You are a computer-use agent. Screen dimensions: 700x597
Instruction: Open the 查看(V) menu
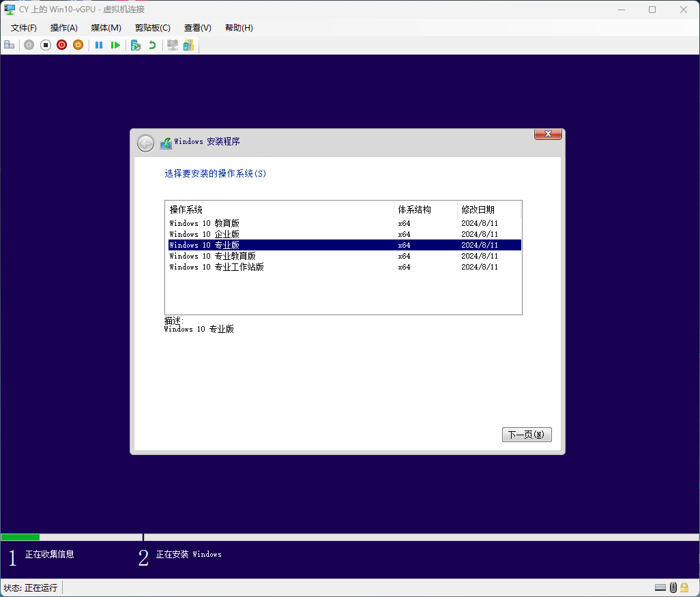[x=197, y=28]
